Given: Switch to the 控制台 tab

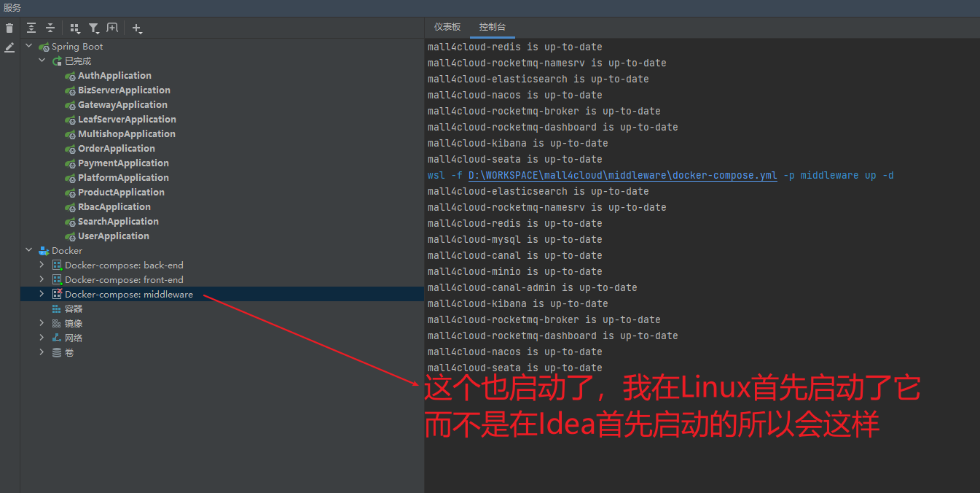Looking at the screenshot, I should point(493,27).
